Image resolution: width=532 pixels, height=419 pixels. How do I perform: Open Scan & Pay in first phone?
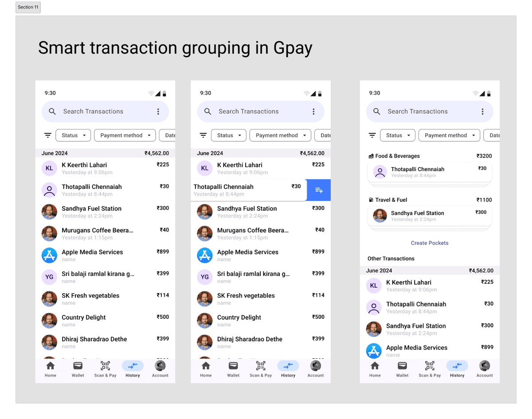pos(105,369)
